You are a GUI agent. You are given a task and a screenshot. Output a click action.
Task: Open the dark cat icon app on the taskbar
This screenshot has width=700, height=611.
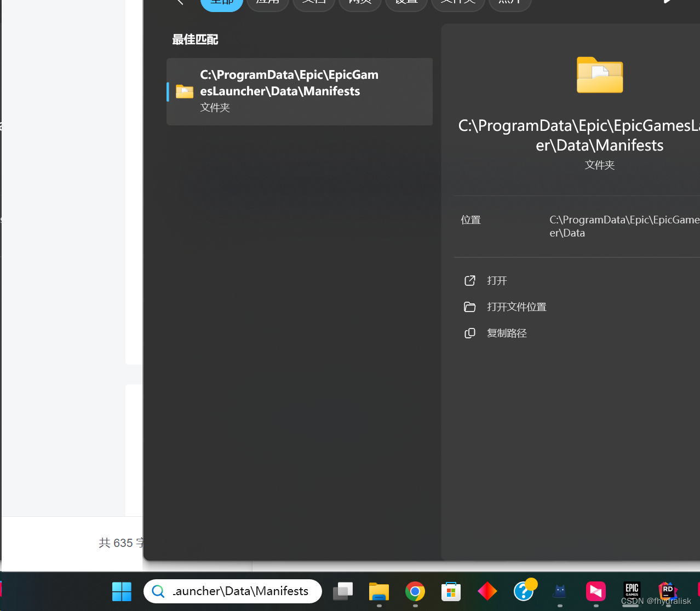[x=560, y=591]
